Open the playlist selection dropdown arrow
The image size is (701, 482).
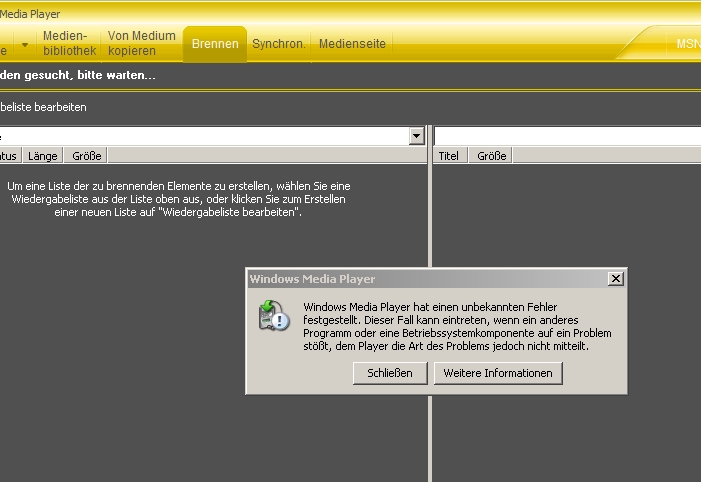point(416,136)
